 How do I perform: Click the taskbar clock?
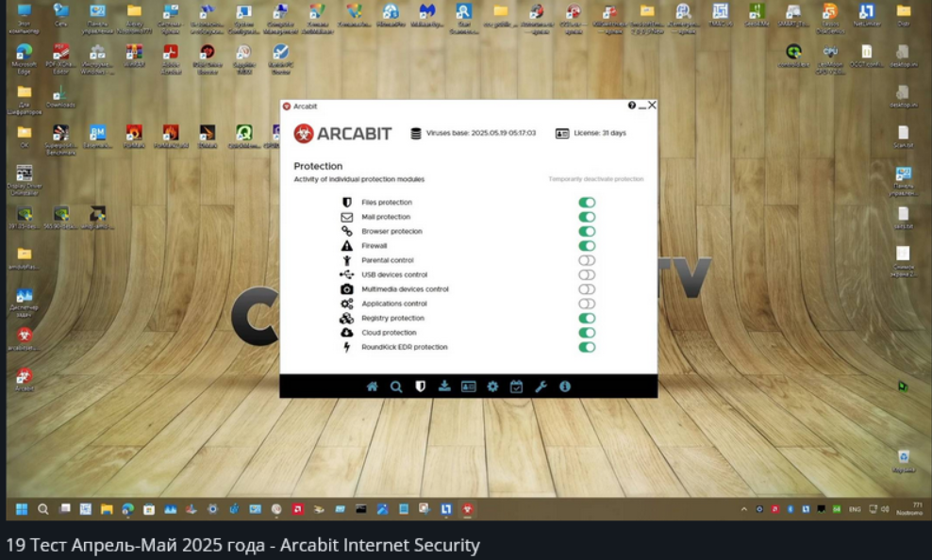coord(909,509)
